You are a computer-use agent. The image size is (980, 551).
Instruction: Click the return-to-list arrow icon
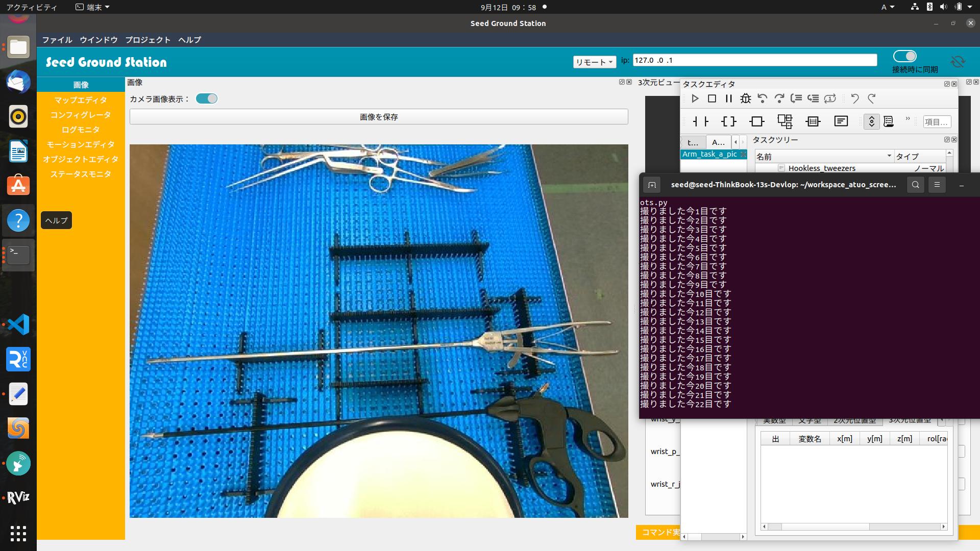coord(813,98)
